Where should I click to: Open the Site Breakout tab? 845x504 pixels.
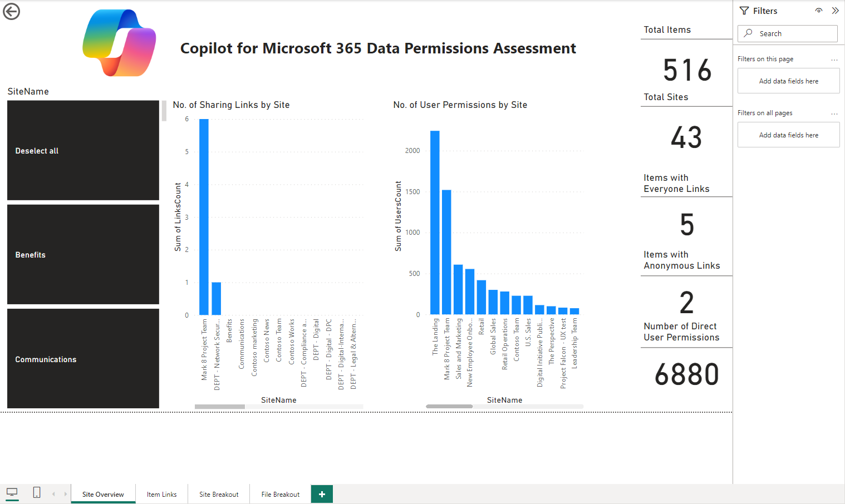coord(219,493)
